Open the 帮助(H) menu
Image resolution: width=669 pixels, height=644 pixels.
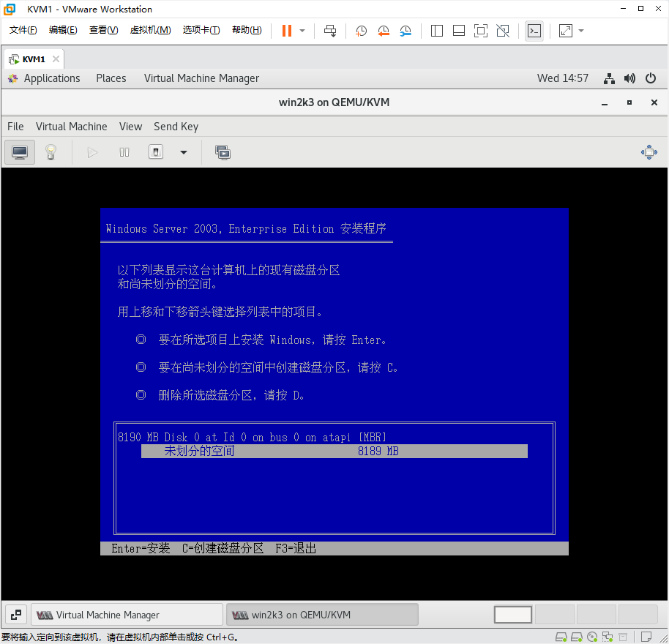click(247, 30)
